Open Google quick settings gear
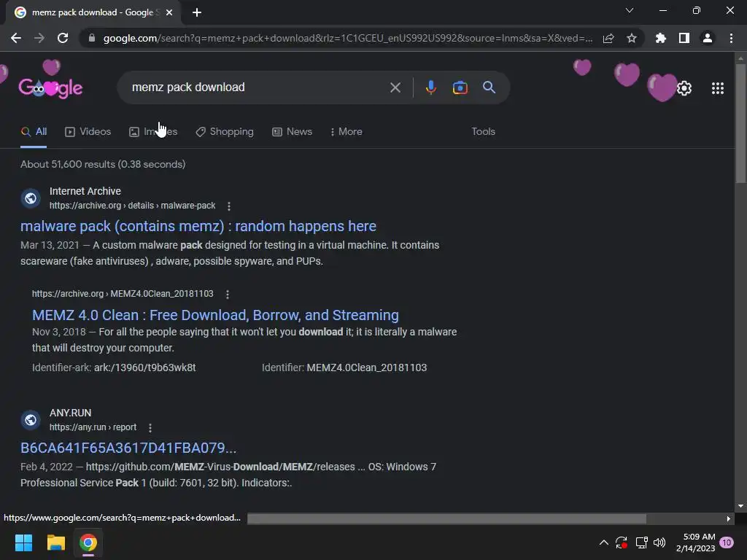 (x=684, y=88)
